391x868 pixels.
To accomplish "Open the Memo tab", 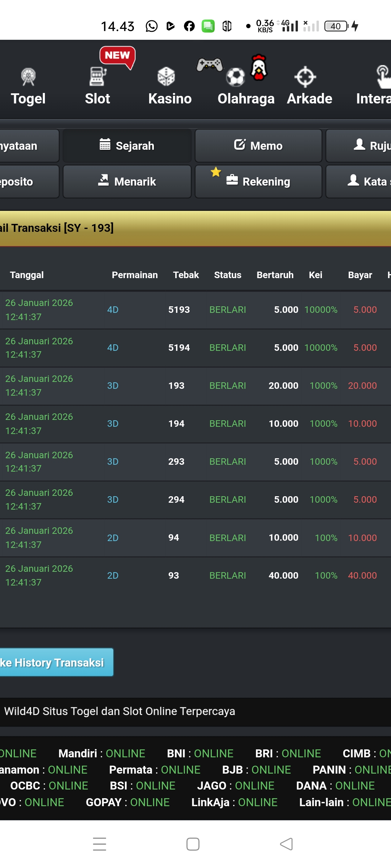I will pos(258,146).
